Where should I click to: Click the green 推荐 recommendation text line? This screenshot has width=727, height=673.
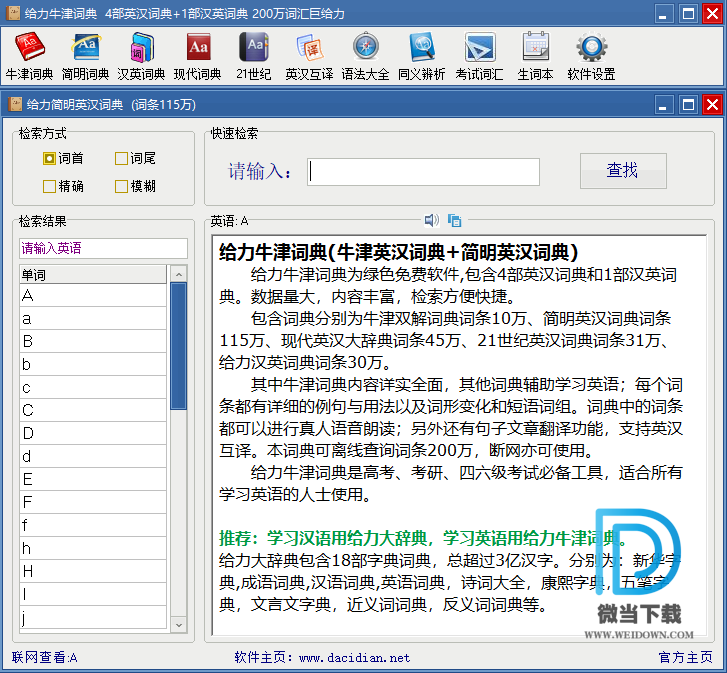pyautogui.click(x=423, y=538)
